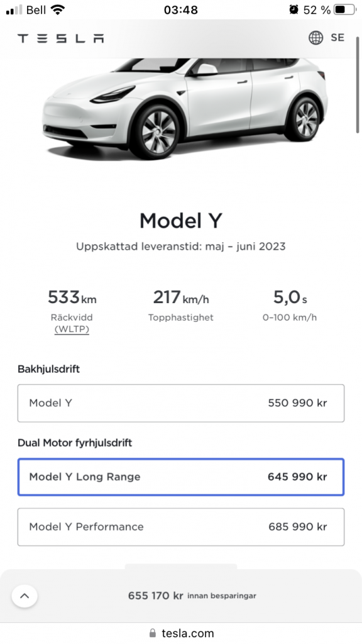Viewport: 362px width, 644px height.
Task: Click the page scrollbar on right edge
Action: pos(358,85)
